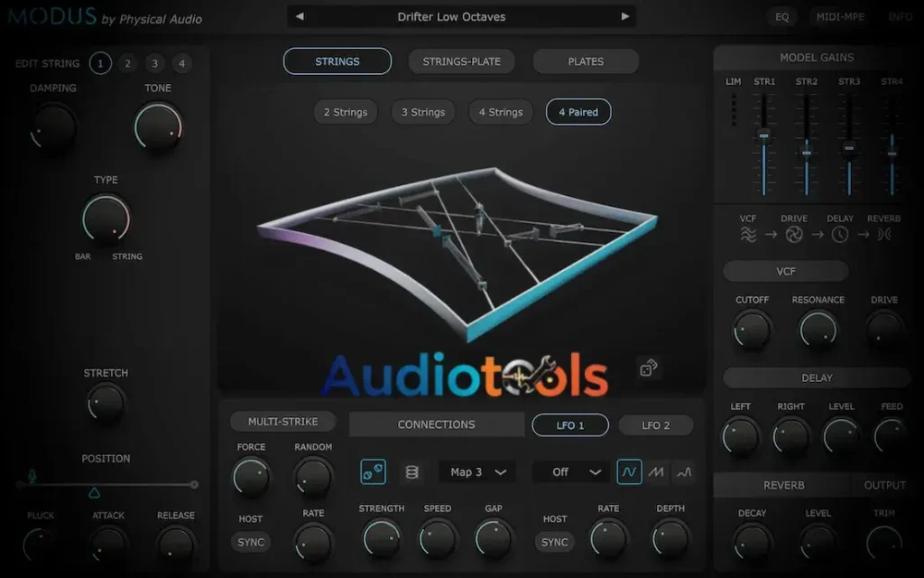
Task: Open the Map 3 dropdown
Action: (477, 471)
